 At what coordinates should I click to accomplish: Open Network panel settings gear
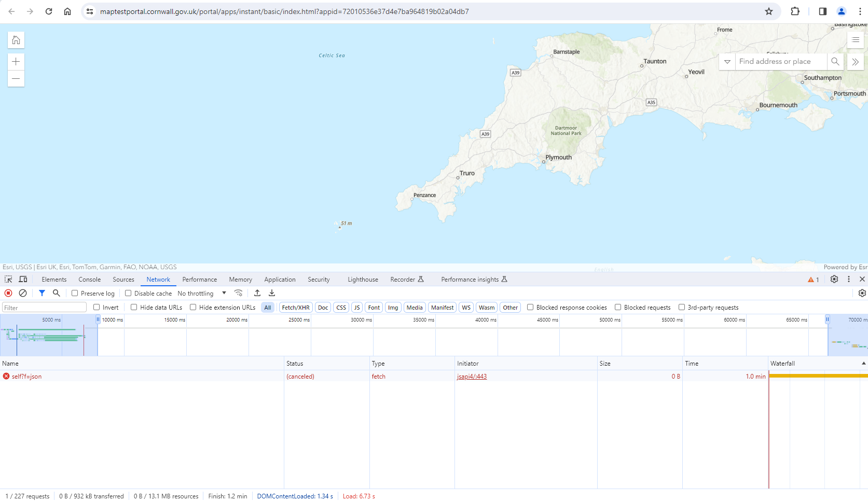pos(862,293)
